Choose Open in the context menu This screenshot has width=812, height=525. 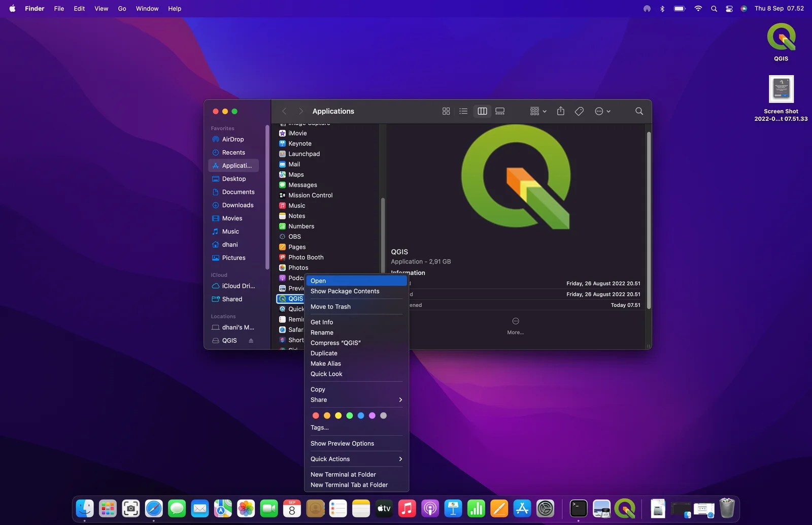tap(356, 281)
